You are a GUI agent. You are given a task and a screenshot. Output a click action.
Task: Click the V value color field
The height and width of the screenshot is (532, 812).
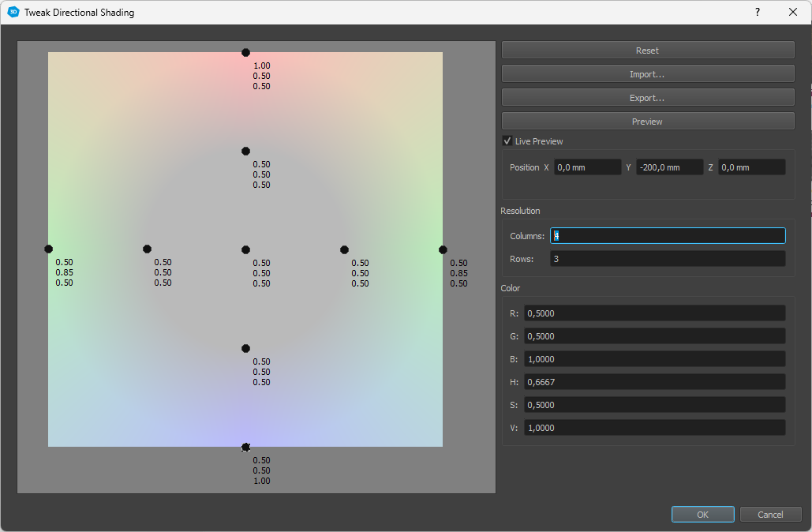[654, 428]
